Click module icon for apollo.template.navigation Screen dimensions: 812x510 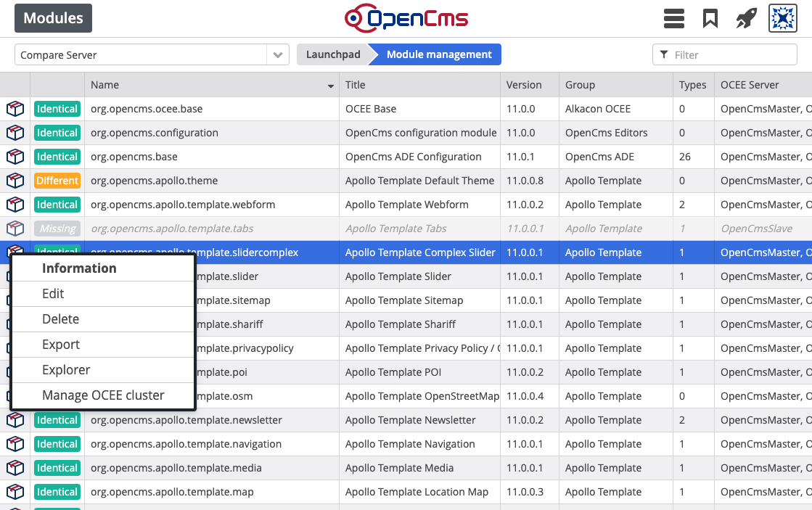[x=15, y=444]
